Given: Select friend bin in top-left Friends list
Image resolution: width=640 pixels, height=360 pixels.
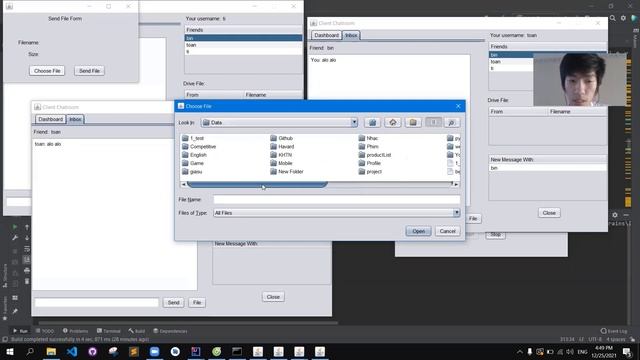Looking at the screenshot, I should 243,38.
